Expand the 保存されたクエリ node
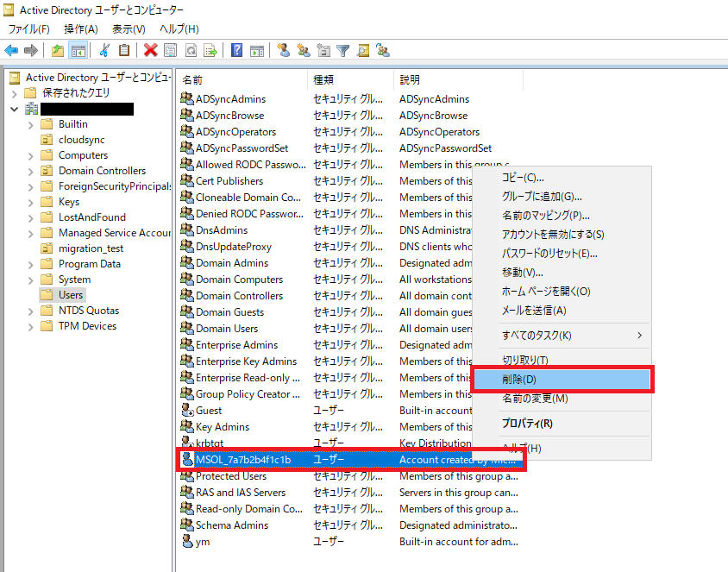Viewport: 728px width, 572px height. click(x=14, y=94)
